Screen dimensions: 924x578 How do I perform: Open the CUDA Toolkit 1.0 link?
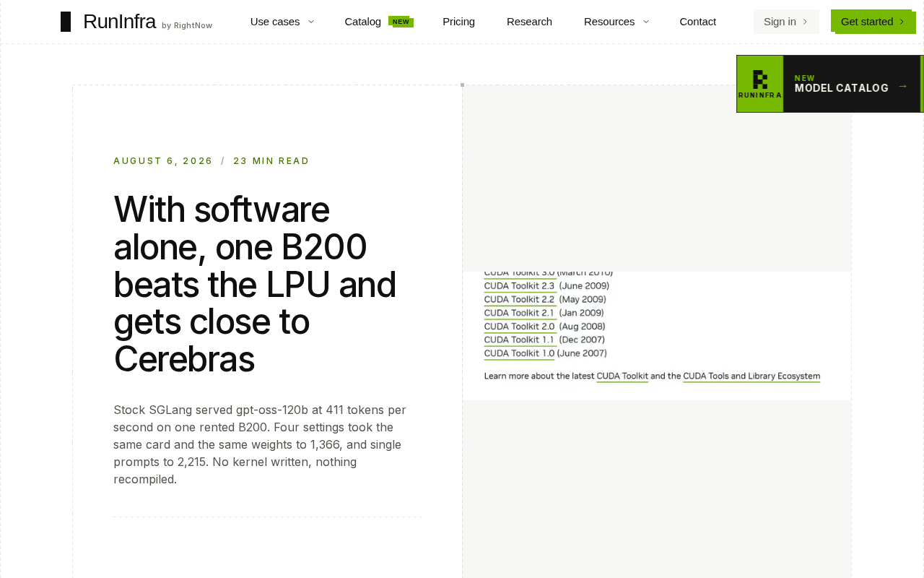coord(520,353)
